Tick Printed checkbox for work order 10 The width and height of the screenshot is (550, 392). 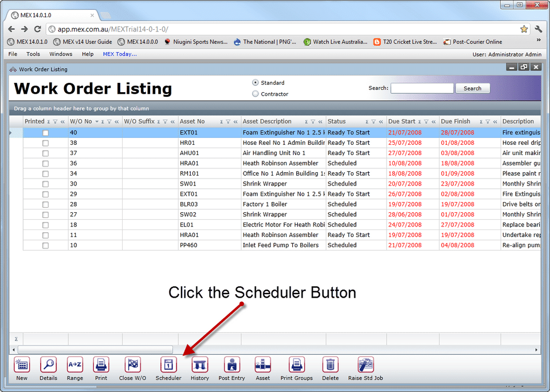45,246
